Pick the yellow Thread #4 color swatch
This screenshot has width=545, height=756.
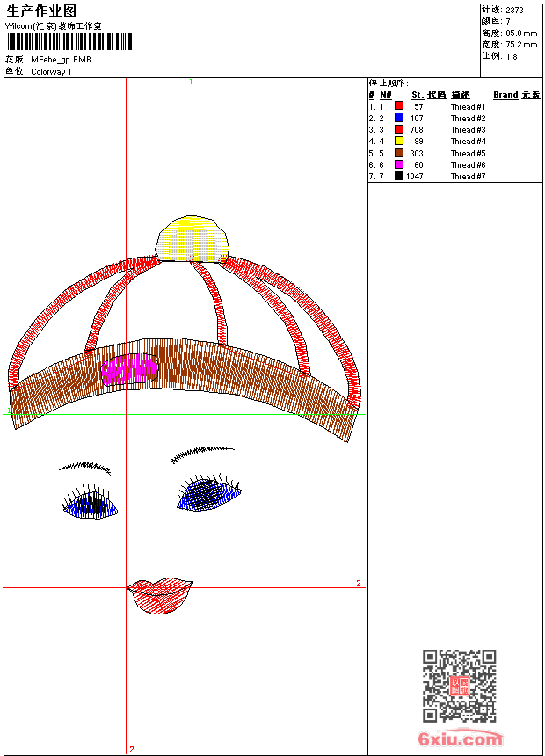point(399,142)
